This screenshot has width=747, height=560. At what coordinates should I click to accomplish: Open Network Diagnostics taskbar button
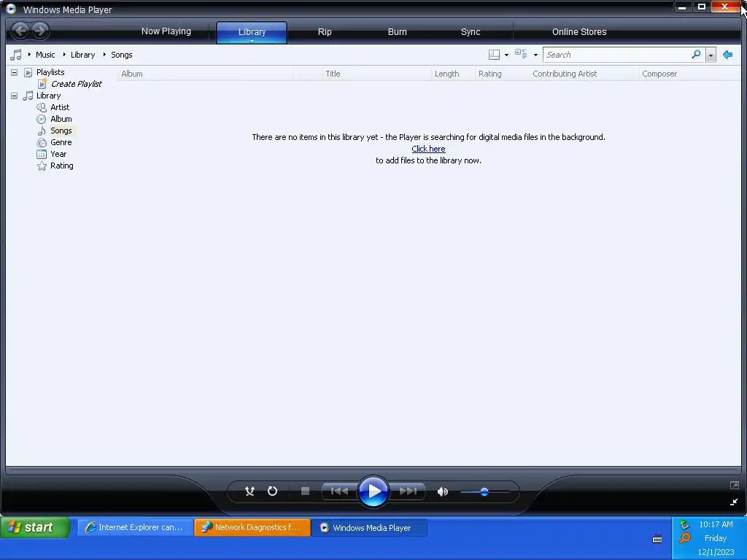pos(252,528)
